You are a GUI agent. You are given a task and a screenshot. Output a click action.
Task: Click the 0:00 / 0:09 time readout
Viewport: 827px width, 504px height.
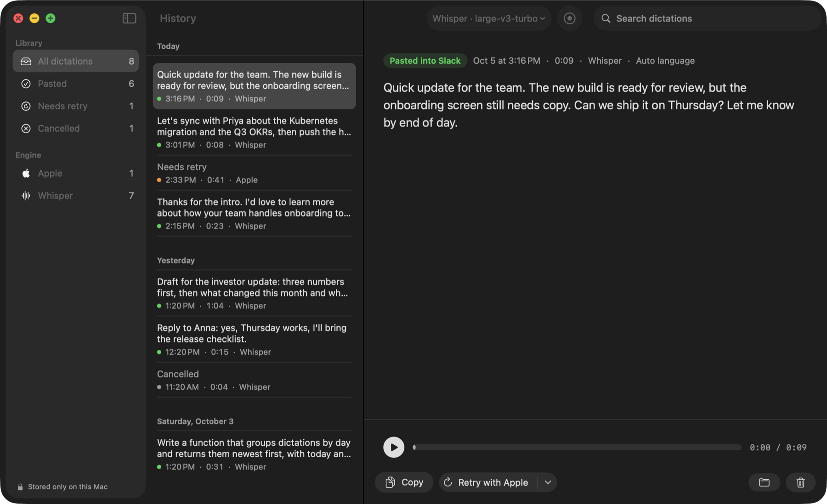point(778,447)
